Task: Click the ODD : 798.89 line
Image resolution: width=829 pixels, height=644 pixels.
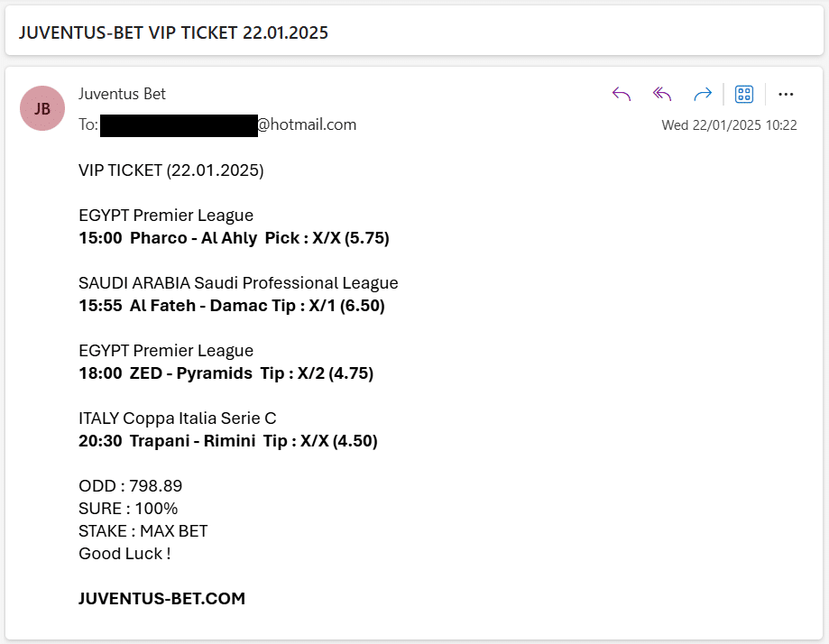Action: pyautogui.click(x=130, y=486)
